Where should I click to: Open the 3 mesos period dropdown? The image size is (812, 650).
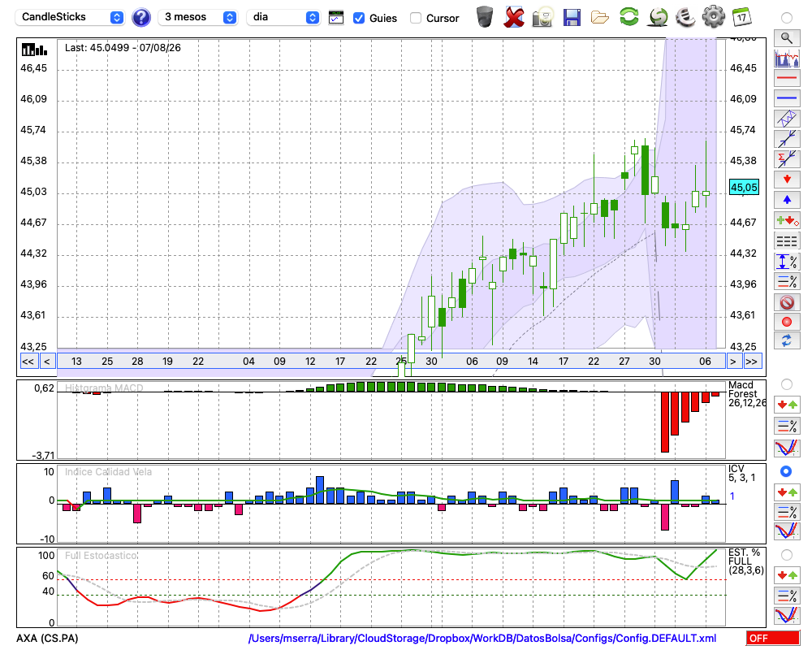[197, 17]
